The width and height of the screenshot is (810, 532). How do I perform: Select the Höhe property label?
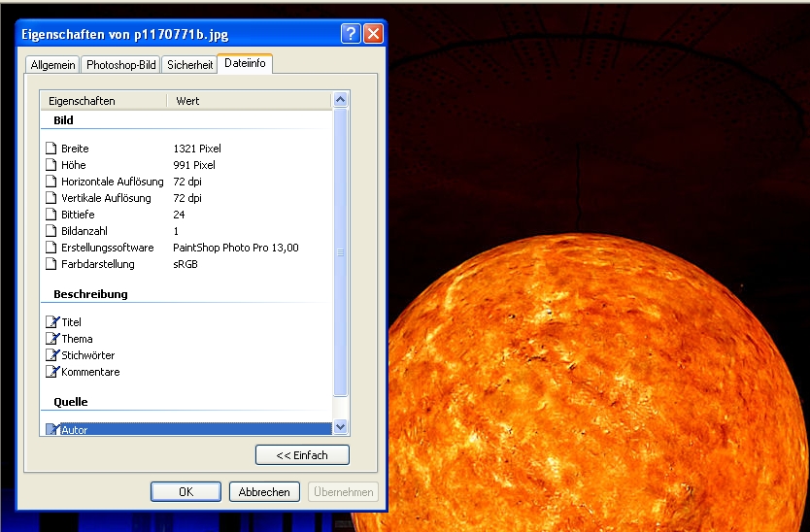point(74,165)
